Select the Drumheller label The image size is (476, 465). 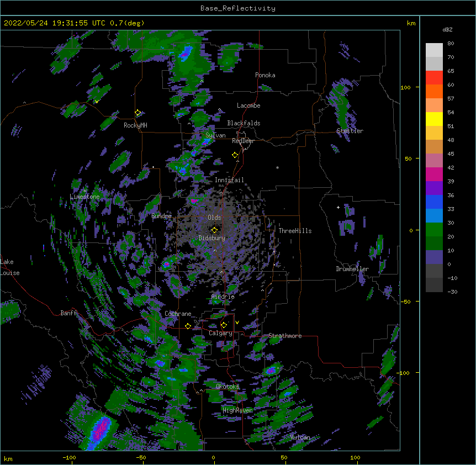(352, 269)
